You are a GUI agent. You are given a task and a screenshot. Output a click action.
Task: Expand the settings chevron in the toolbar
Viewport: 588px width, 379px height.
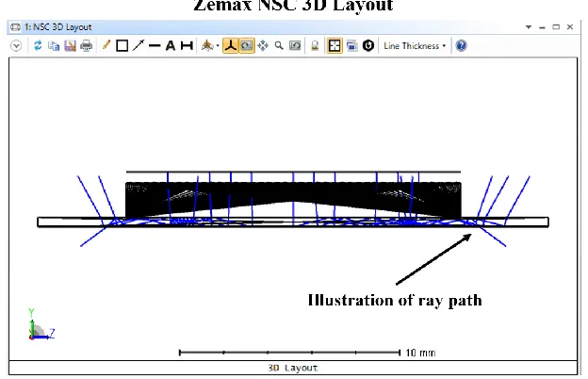pyautogui.click(x=16, y=46)
